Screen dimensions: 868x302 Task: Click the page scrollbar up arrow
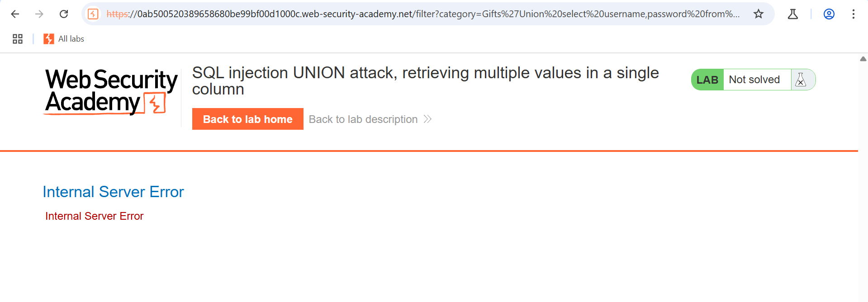pos(863,59)
